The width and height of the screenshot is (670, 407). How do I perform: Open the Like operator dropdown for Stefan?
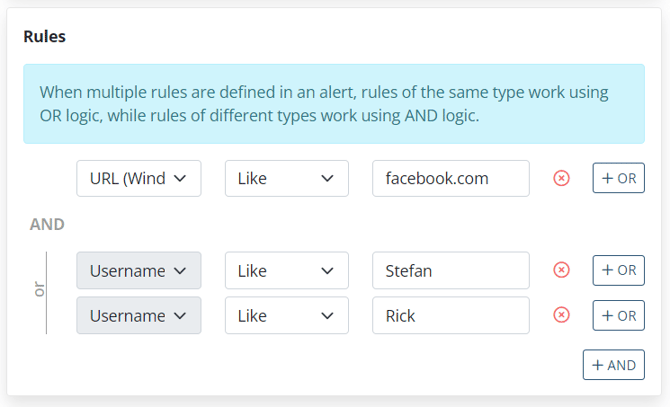coord(286,270)
